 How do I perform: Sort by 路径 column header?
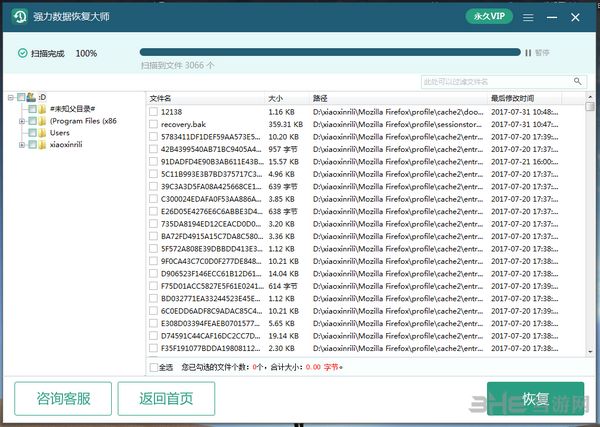398,98
